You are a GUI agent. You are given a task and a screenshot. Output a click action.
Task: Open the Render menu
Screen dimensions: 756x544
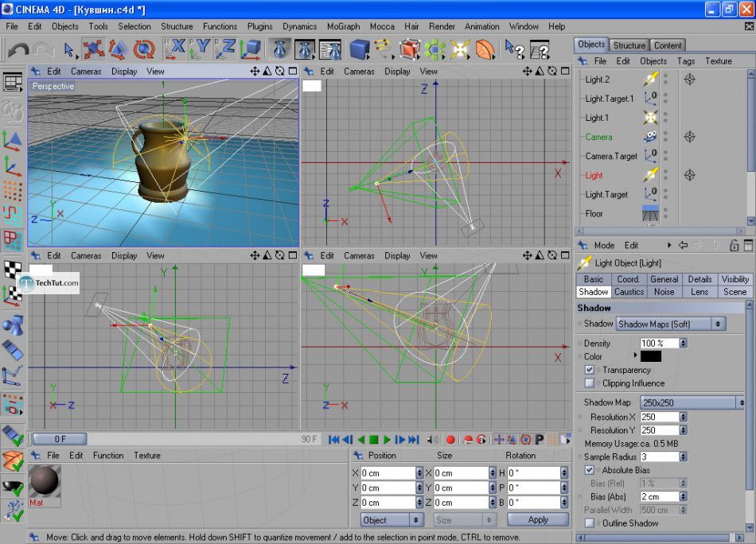click(x=442, y=26)
